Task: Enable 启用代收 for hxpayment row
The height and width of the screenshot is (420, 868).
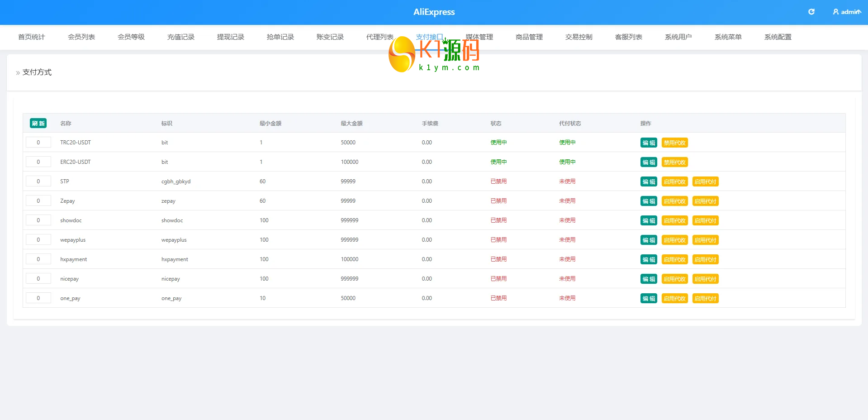Action: pos(674,259)
